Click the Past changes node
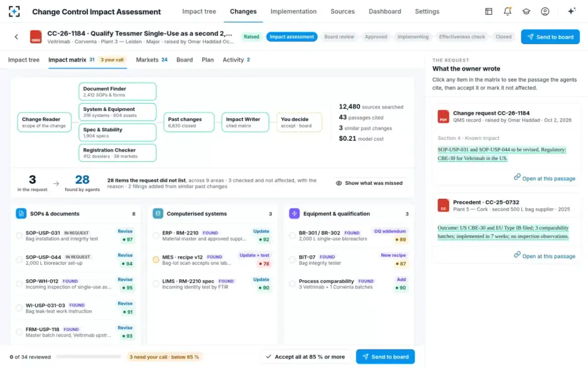Image resolution: width=588 pixels, height=368 pixels. pyautogui.click(x=189, y=122)
